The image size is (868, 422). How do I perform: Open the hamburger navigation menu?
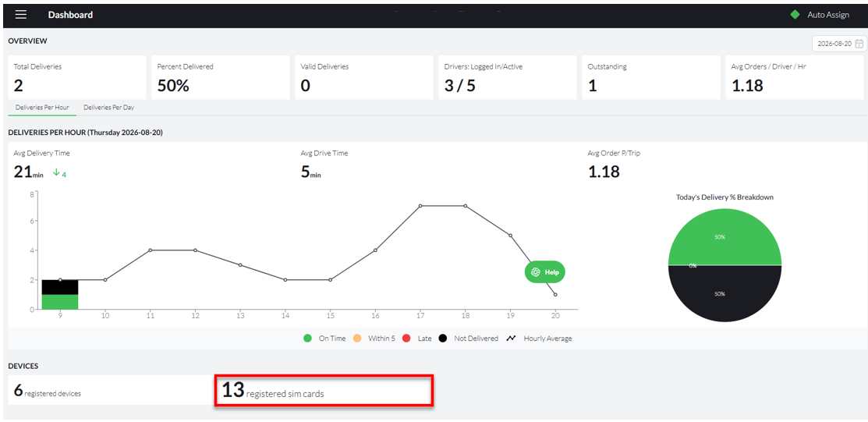tap(21, 15)
